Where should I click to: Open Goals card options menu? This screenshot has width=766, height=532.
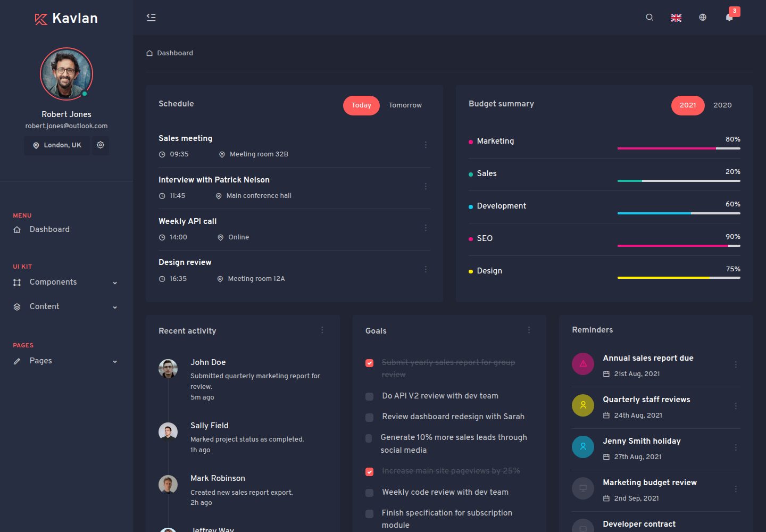coord(529,330)
